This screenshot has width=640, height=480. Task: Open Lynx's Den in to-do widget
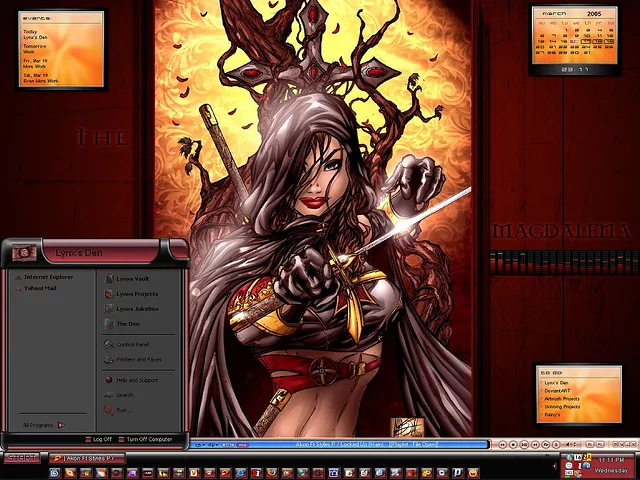556,383
